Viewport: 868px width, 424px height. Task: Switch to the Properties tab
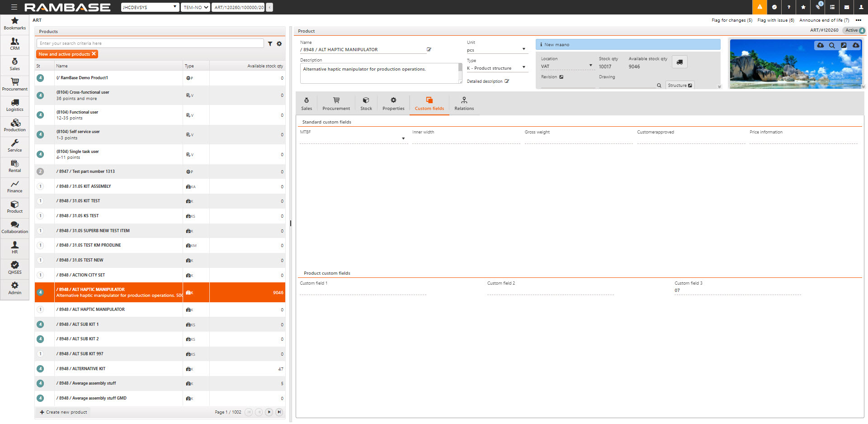coord(393,104)
